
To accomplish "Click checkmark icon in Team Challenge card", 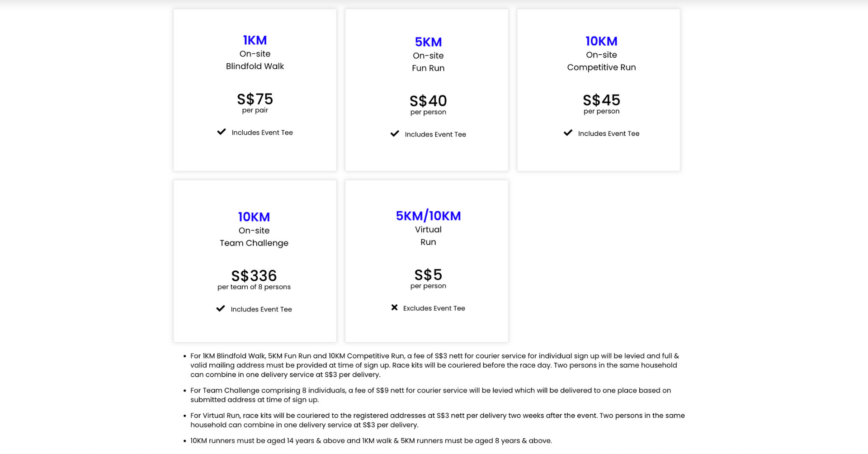I will click(221, 309).
